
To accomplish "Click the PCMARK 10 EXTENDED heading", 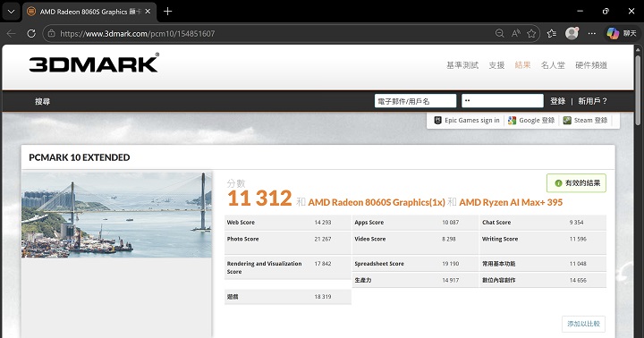I will point(80,157).
